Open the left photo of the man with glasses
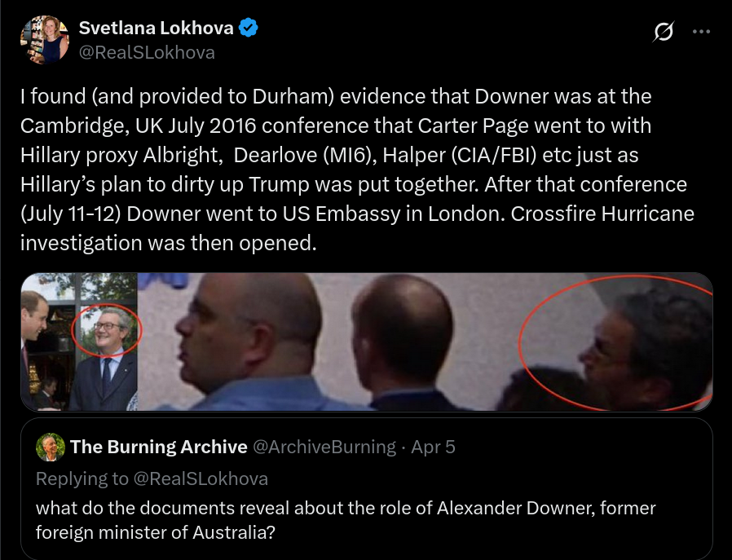 pyautogui.click(x=79, y=342)
